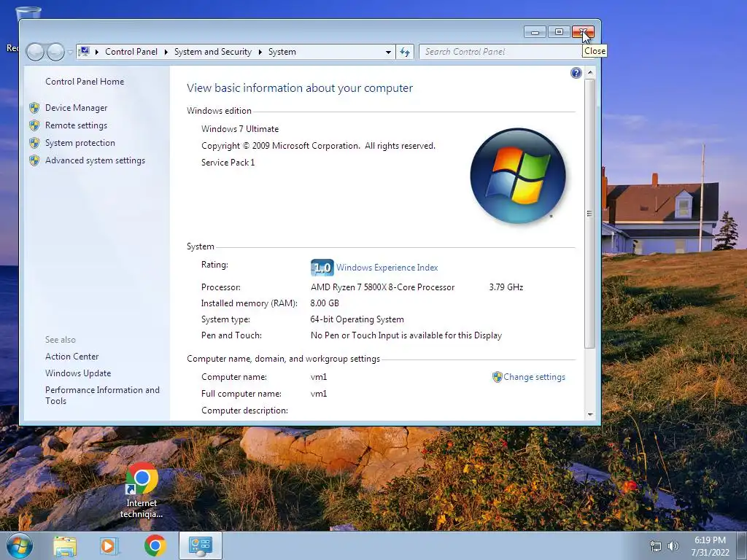Expand arrow after System and Security breadcrumb
Image resolution: width=747 pixels, height=560 pixels.
pos(260,52)
